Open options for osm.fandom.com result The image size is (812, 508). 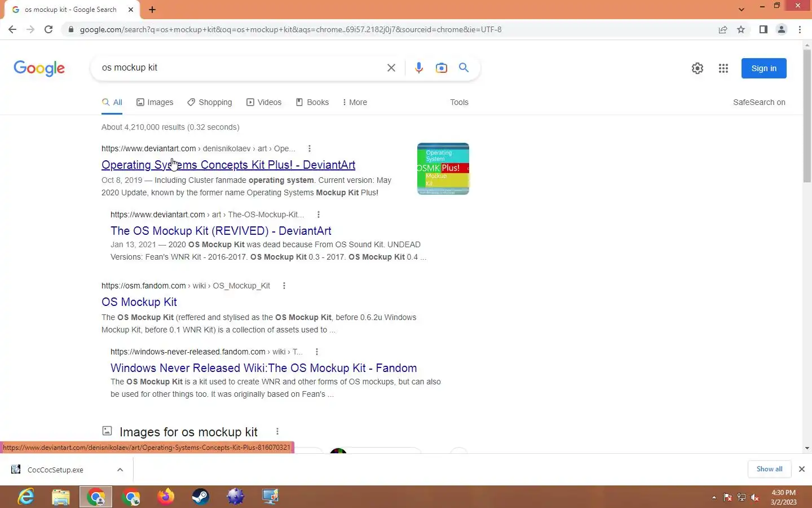[x=284, y=286]
